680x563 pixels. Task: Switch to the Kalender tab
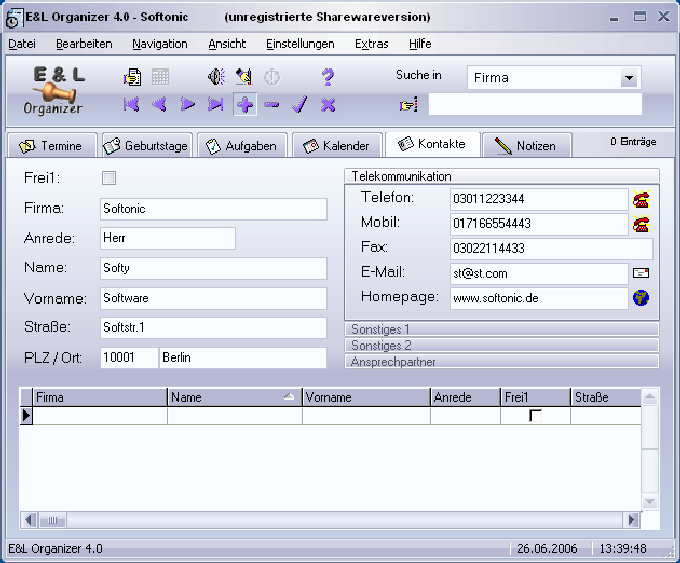point(337,146)
